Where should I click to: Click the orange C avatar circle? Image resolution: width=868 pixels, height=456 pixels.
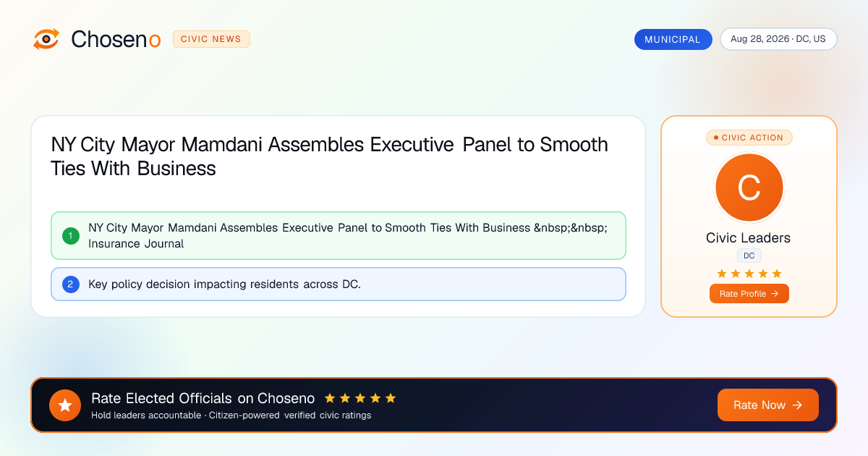(x=749, y=188)
